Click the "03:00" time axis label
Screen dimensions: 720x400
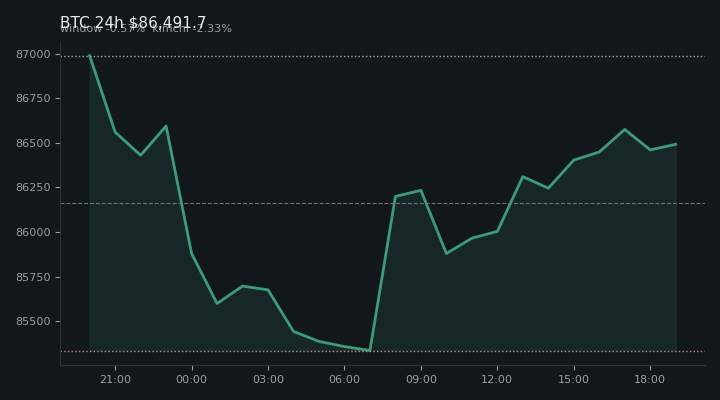coord(268,379)
